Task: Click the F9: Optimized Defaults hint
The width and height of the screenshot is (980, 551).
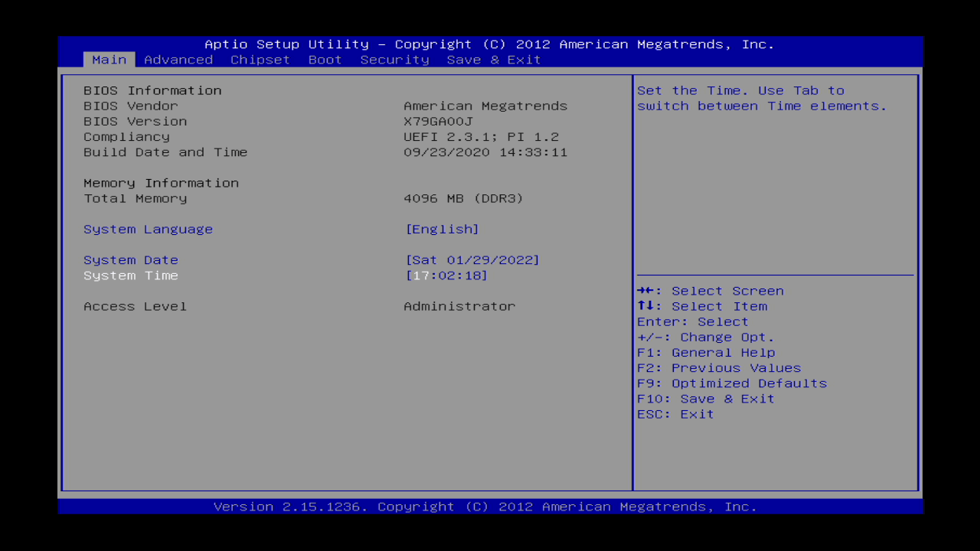Action: [x=732, y=383]
